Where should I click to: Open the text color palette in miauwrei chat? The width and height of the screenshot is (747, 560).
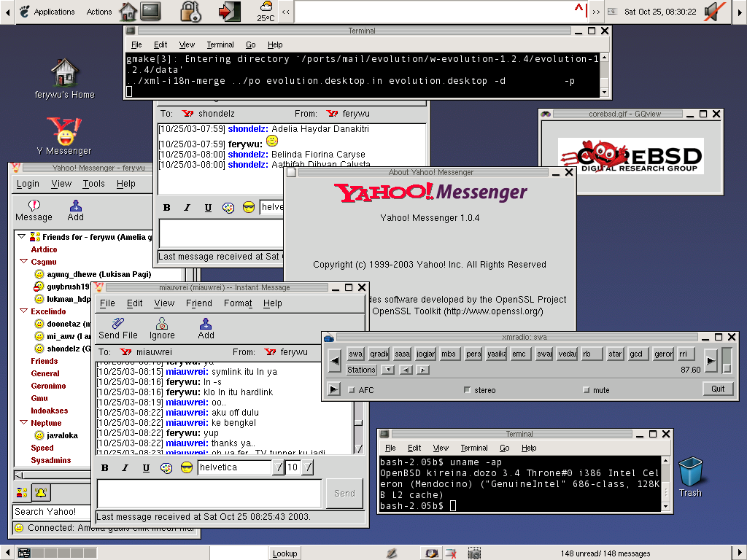click(x=166, y=467)
